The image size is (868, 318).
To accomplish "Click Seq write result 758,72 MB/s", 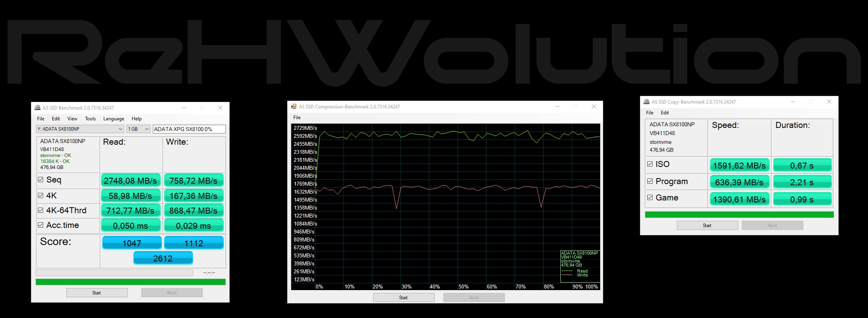I will click(x=194, y=181).
